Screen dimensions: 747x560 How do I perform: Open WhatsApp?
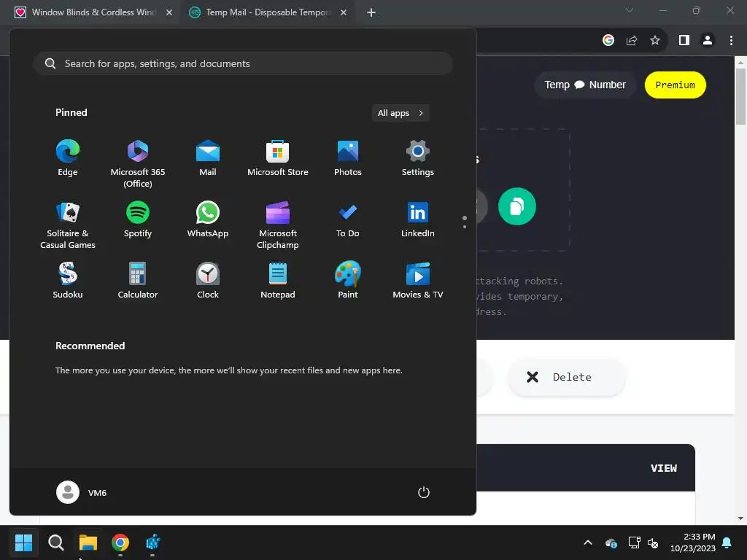208,220
